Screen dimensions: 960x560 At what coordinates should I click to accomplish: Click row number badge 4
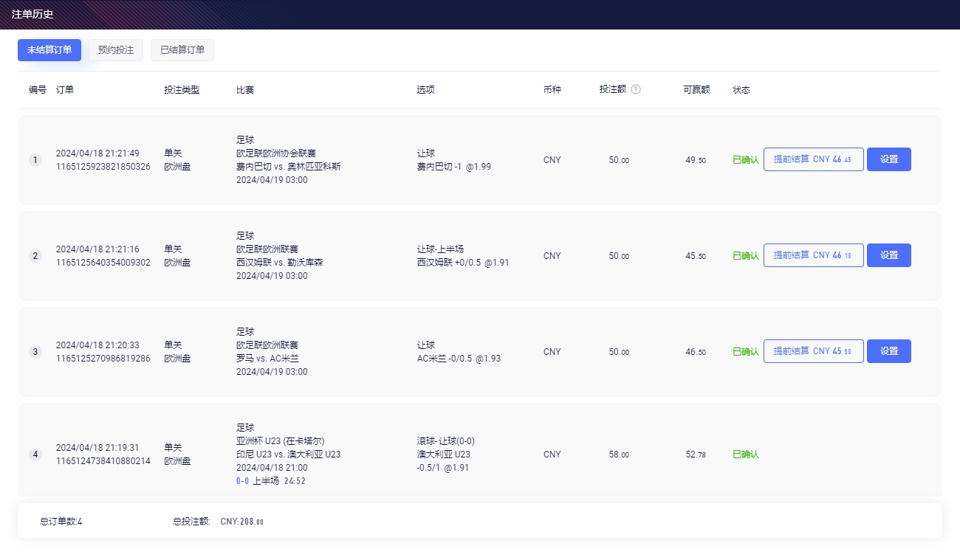click(x=35, y=454)
